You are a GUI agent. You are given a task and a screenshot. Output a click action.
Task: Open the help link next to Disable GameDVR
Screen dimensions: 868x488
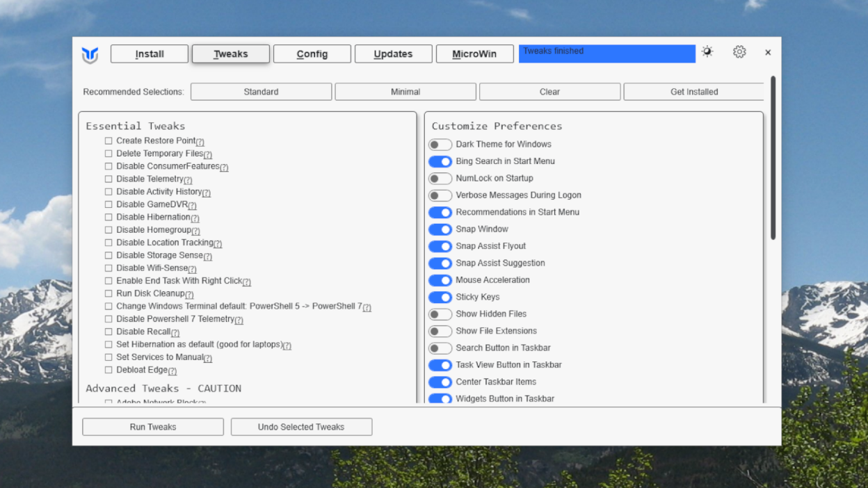tap(192, 204)
